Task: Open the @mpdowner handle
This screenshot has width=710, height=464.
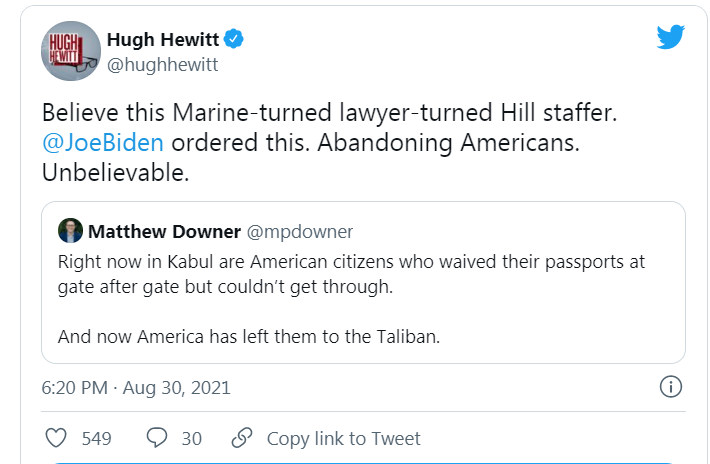Action: pyautogui.click(x=300, y=231)
